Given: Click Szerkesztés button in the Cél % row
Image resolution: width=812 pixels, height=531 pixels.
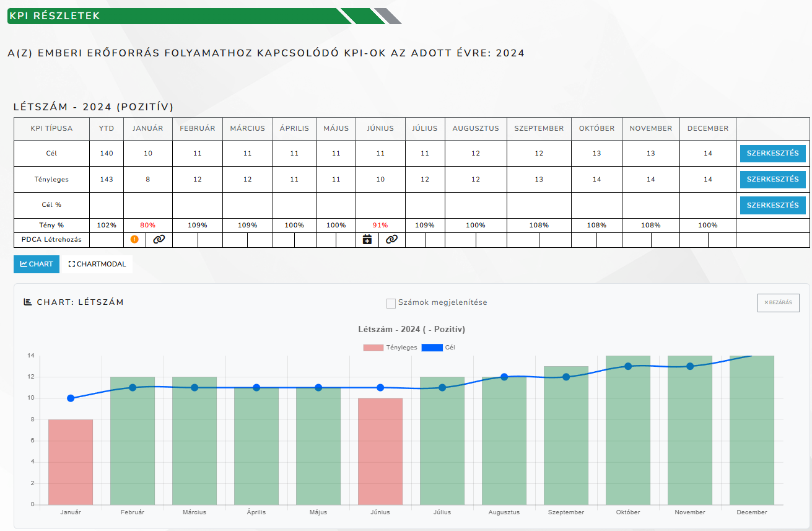Looking at the screenshot, I should click(x=772, y=205).
